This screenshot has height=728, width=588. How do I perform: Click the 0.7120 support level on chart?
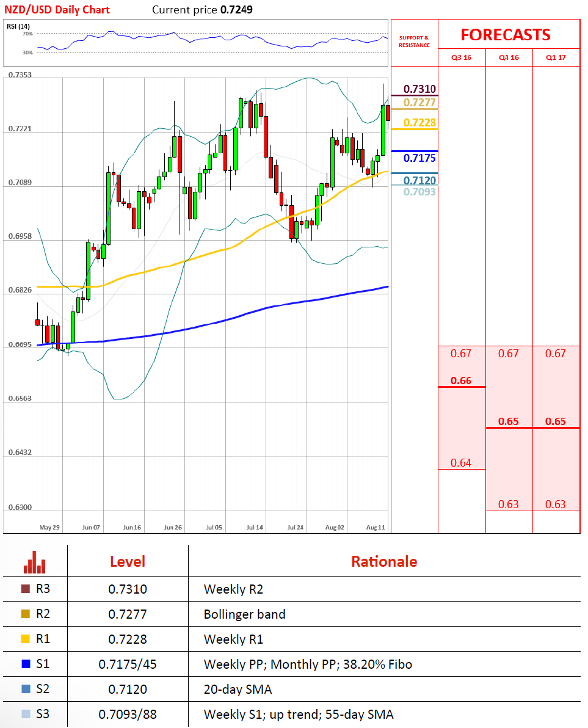pyautogui.click(x=419, y=180)
